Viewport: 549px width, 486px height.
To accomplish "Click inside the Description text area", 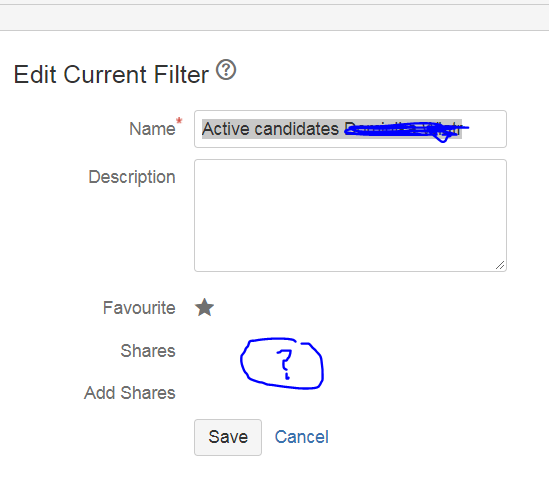I will (350, 215).
